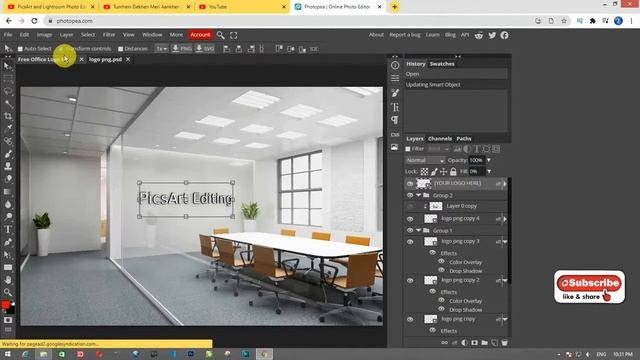Screen dimensions: 640x360
Task: Select the Eyedropper tool
Action: click(x=8, y=129)
